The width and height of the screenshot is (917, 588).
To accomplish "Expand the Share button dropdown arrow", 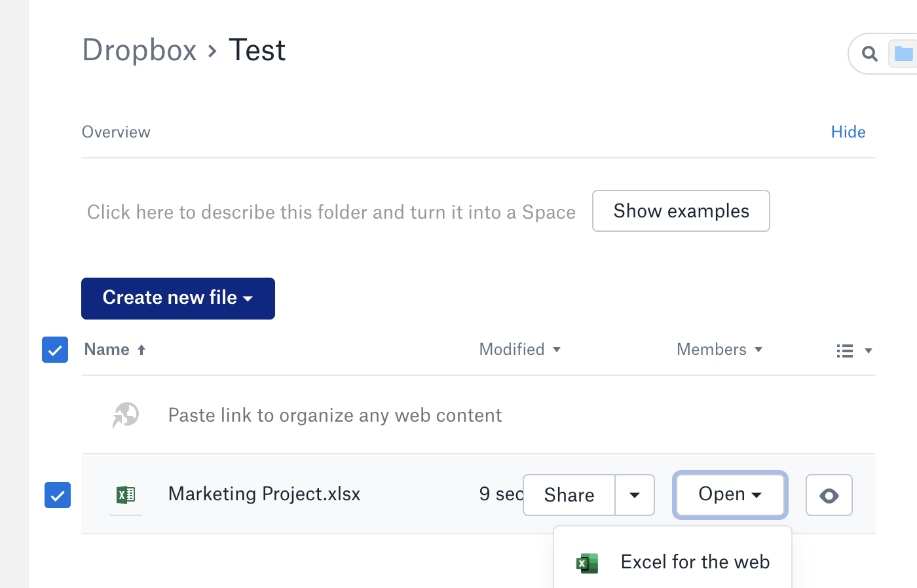I will coord(634,495).
